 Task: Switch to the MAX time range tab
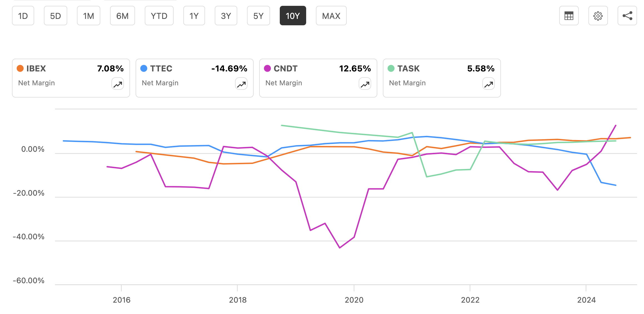click(331, 16)
